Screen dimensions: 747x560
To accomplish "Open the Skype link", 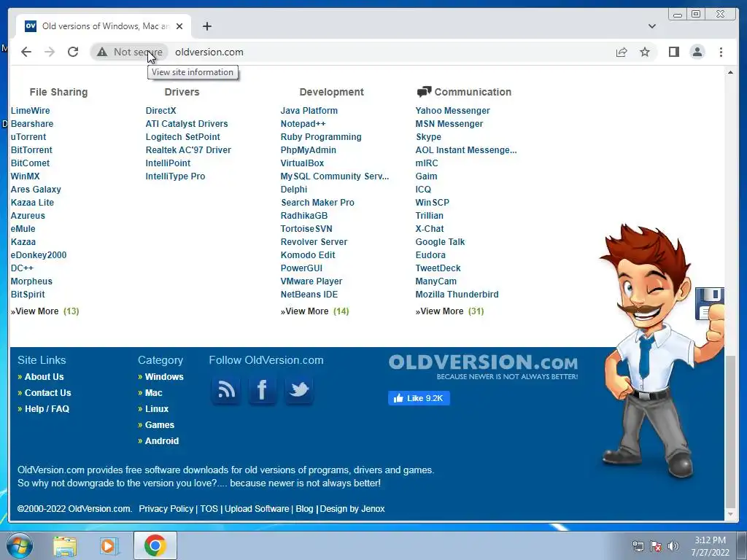I will 428,136.
